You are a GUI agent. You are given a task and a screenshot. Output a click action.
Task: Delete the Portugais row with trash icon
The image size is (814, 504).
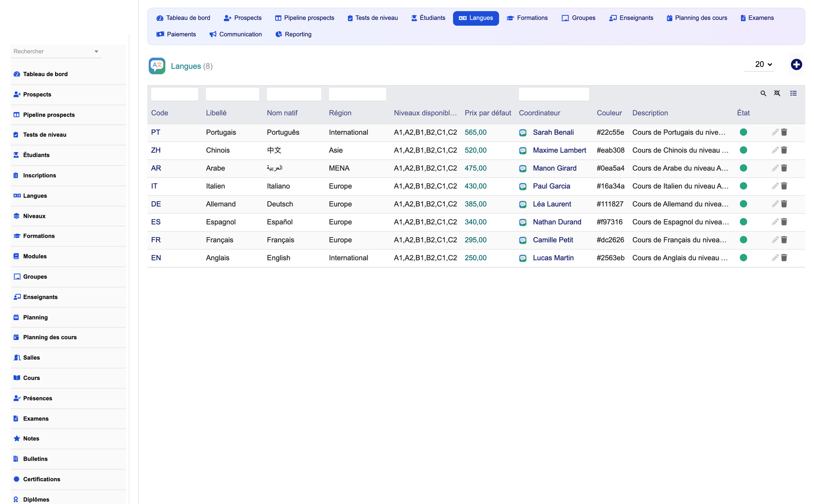[784, 132]
